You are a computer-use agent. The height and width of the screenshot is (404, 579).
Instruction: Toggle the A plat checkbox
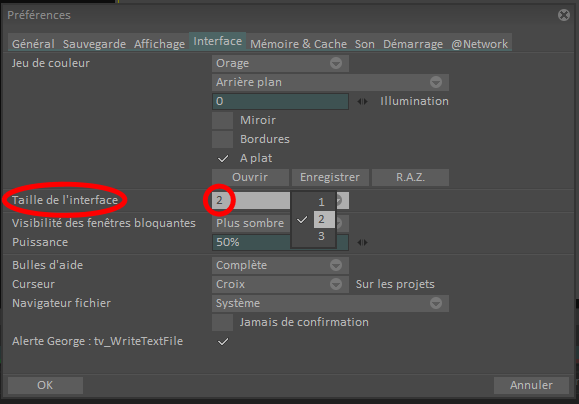click(223, 158)
